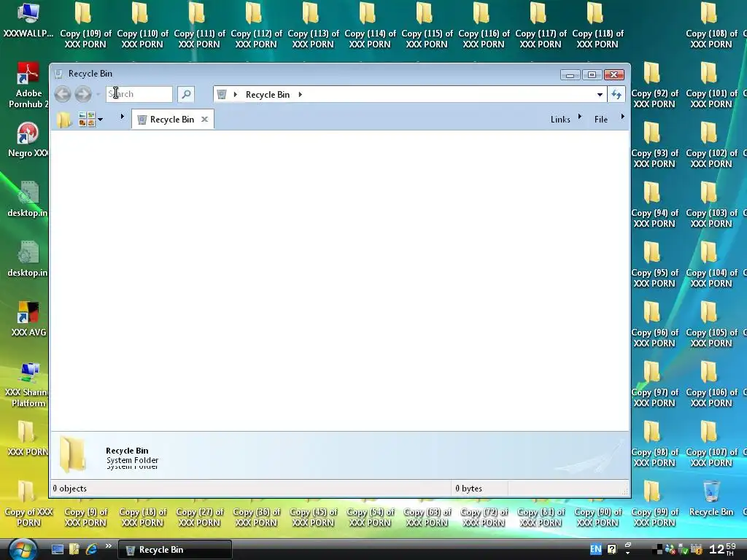Image resolution: width=747 pixels, height=560 pixels.
Task: Click the folders icon in the toolbar
Action: [x=64, y=119]
